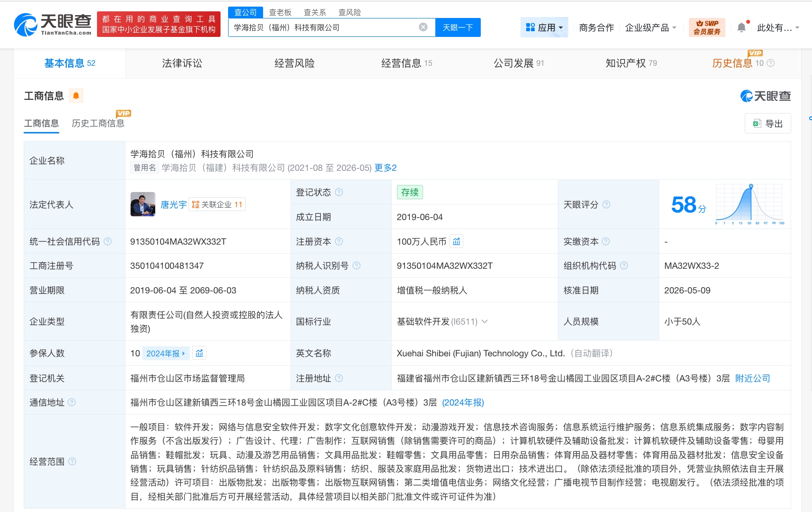Open the 此处有… account dropdown
This screenshot has height=512, width=812.
(778, 28)
